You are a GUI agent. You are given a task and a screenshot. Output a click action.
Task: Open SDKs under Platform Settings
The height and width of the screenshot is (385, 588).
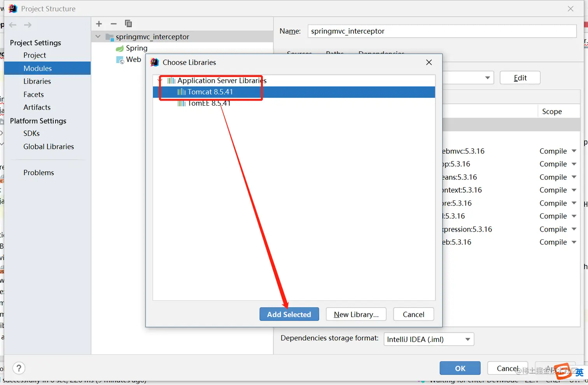click(x=31, y=133)
